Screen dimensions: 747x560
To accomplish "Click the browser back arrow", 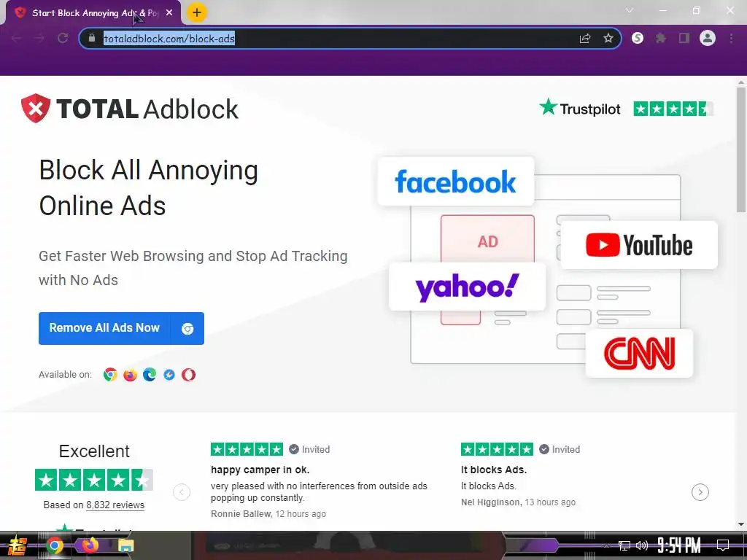I will (x=16, y=38).
